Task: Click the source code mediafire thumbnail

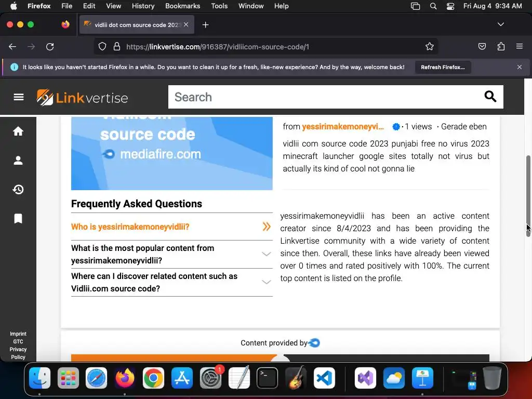Action: tap(171, 153)
